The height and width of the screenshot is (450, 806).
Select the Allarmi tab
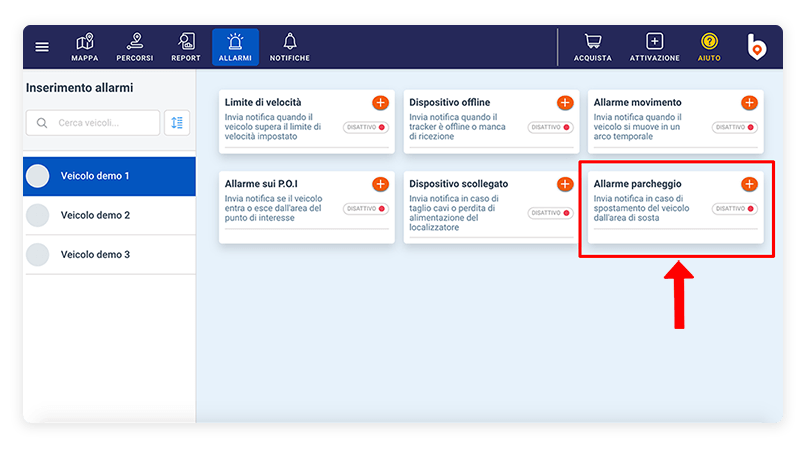click(x=235, y=46)
